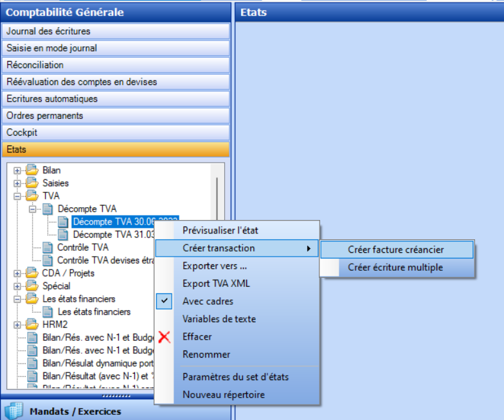Toggle the Avec cadres checkmark option
Viewport: 504px width, 420px height.
(165, 301)
